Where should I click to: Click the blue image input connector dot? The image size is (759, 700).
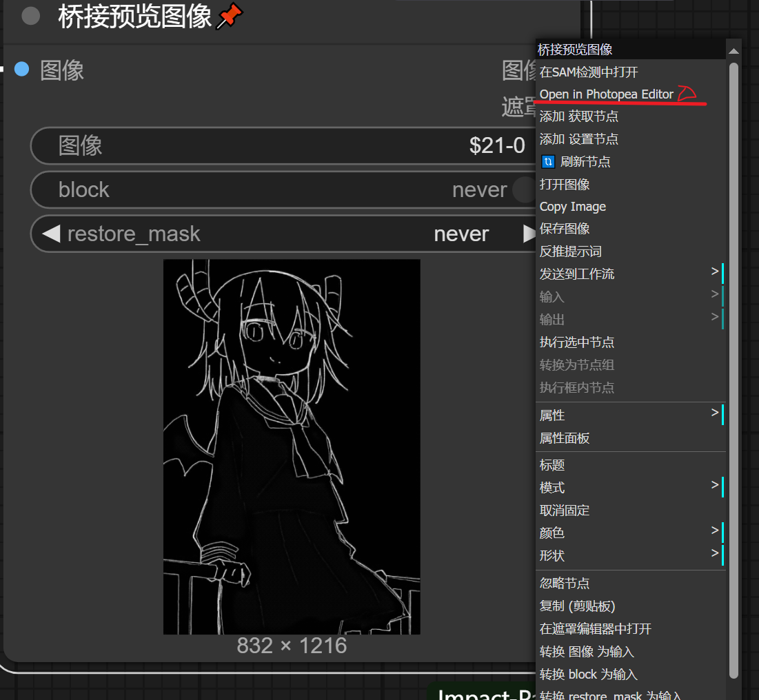point(22,69)
